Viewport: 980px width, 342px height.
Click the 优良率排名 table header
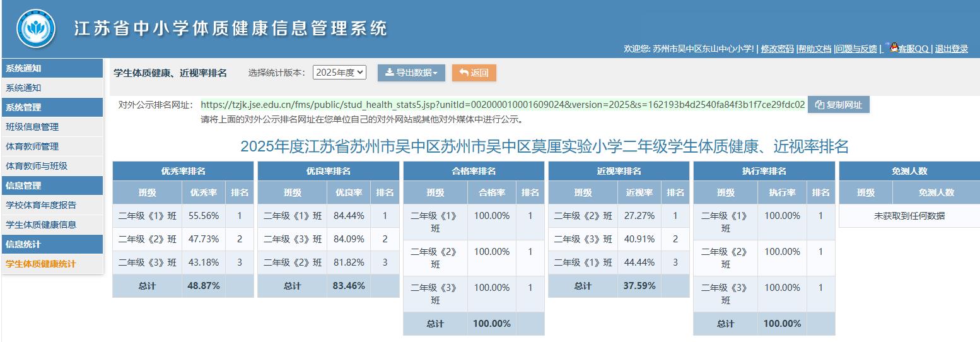coord(329,171)
